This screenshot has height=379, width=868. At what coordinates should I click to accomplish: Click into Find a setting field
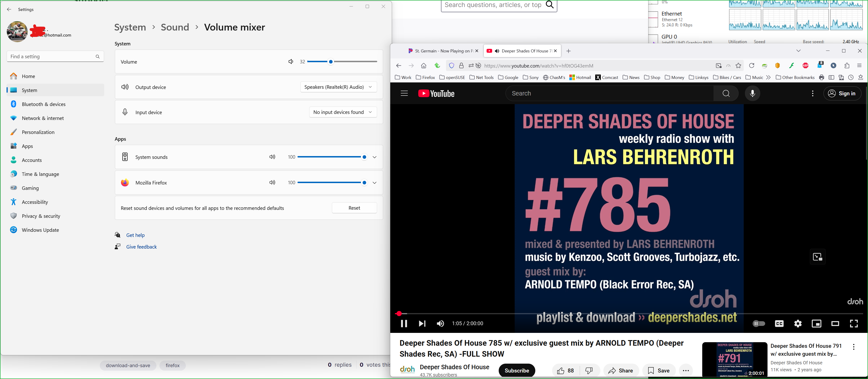[x=55, y=57]
